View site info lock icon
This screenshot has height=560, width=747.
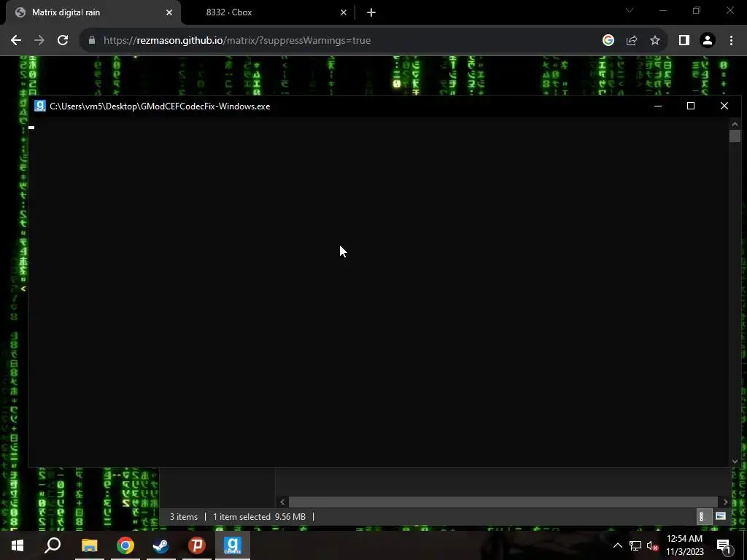pyautogui.click(x=92, y=41)
